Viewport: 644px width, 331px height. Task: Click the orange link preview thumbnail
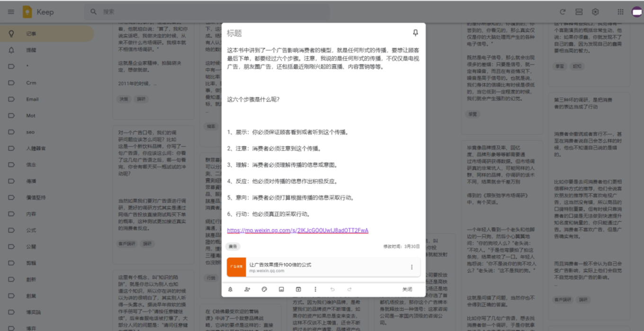pyautogui.click(x=236, y=267)
